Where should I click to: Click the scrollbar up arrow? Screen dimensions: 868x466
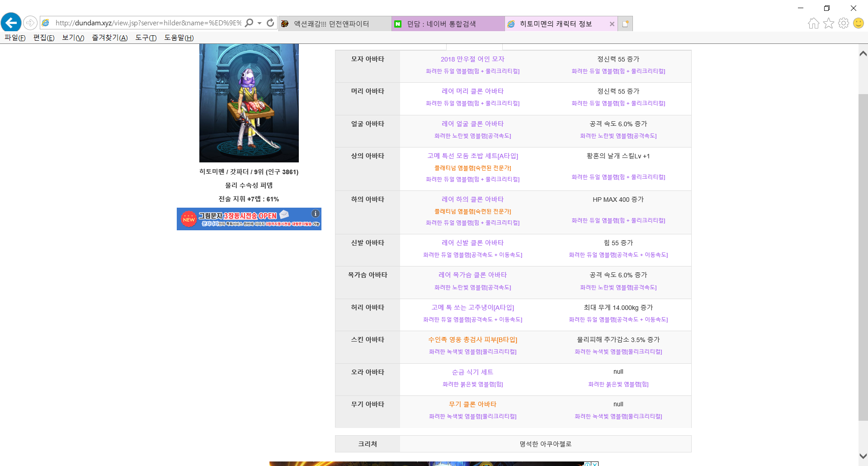coord(863,53)
